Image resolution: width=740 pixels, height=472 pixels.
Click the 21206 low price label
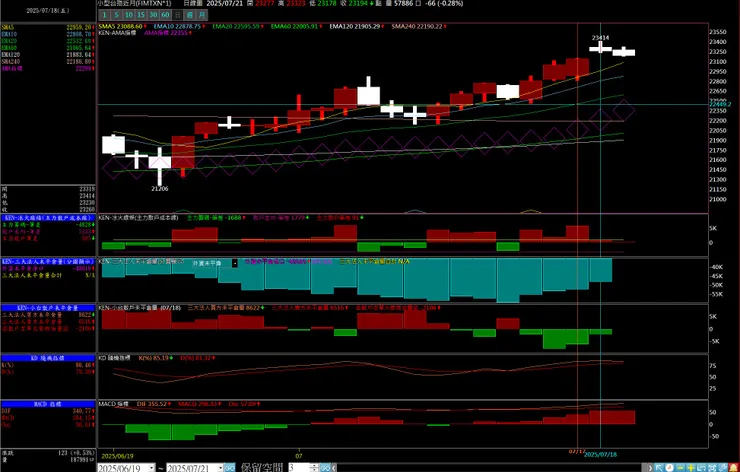pyautogui.click(x=160, y=189)
